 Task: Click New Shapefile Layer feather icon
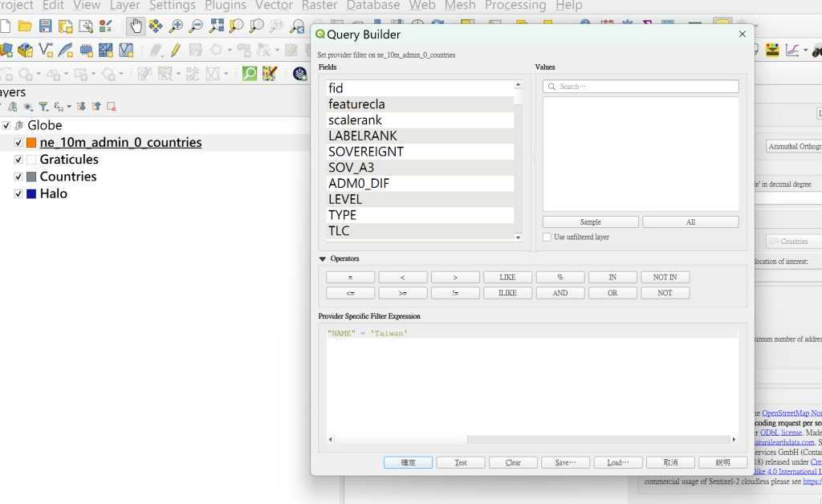coord(66,50)
